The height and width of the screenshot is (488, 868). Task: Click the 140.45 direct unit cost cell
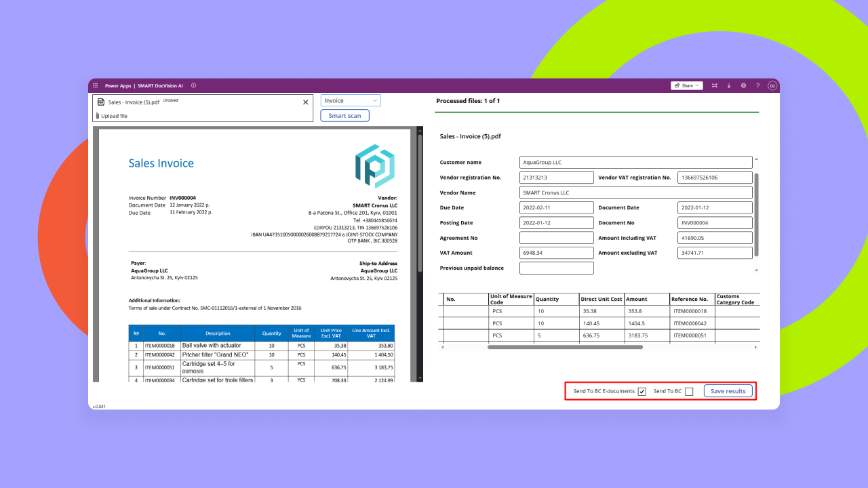(x=601, y=323)
